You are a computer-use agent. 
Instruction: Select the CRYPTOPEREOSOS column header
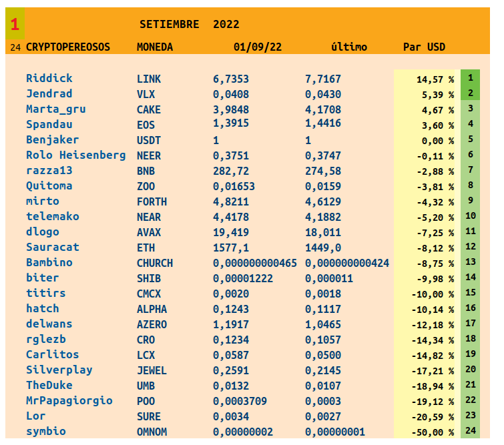(67, 47)
